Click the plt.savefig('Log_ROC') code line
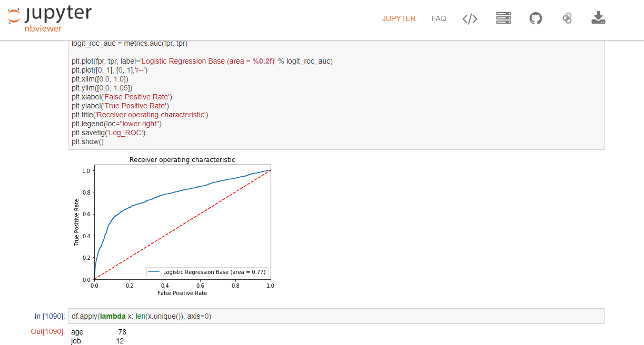Screen dimensions: 644x345 coord(108,133)
